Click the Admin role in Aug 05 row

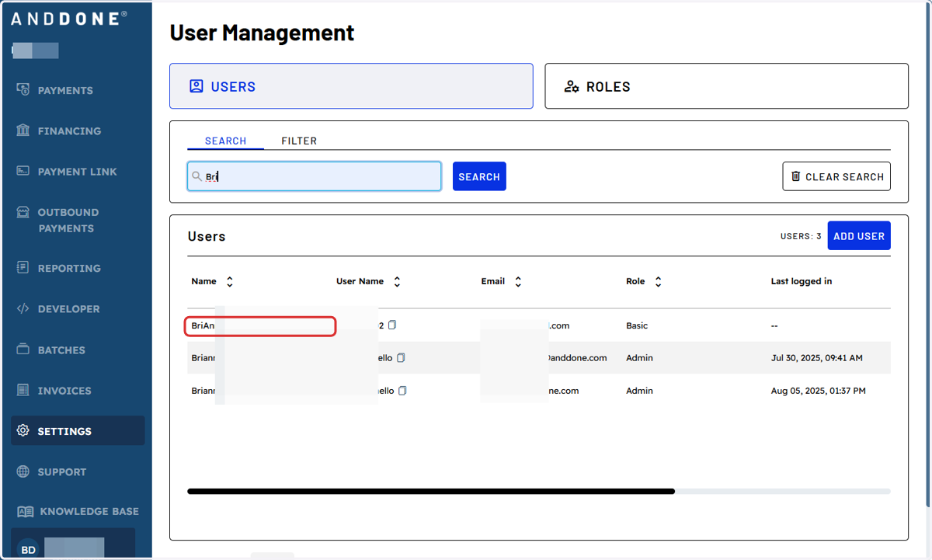[x=639, y=391]
